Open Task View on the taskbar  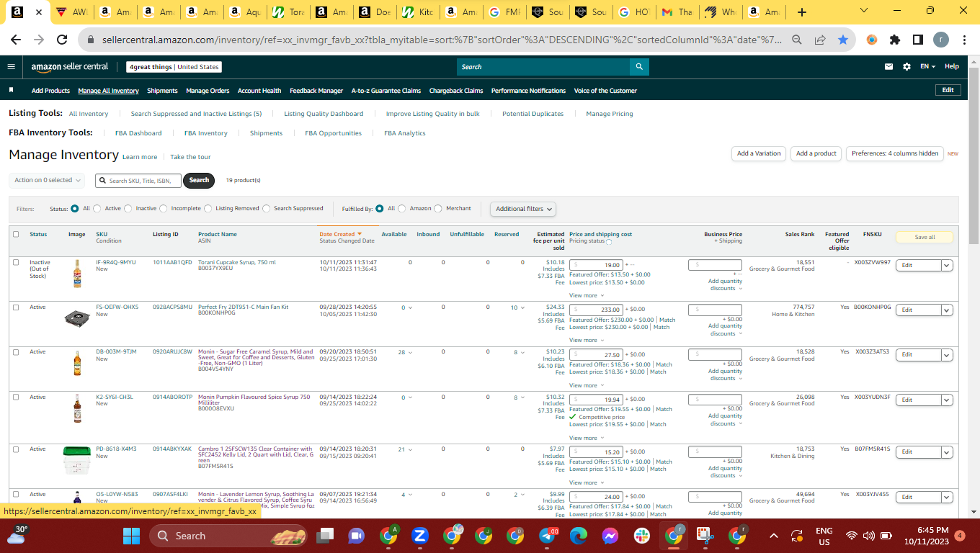(x=326, y=536)
